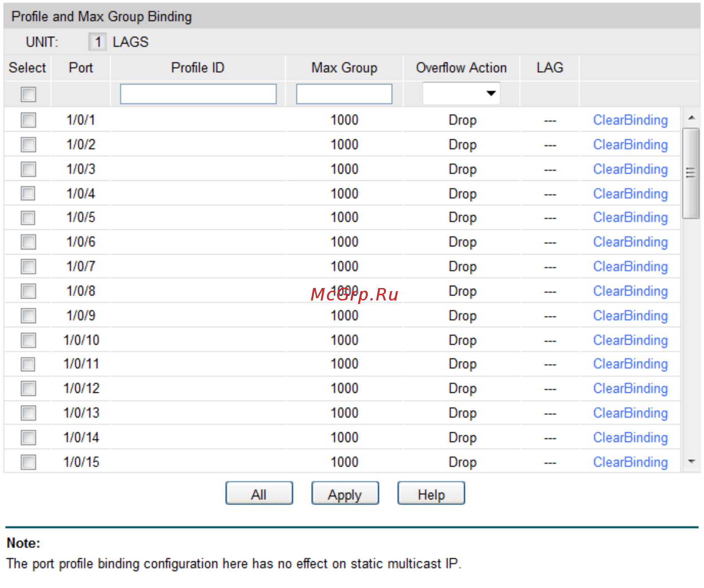Open Help via the Help button
Image resolution: width=704 pixels, height=588 pixels.
tap(431, 493)
